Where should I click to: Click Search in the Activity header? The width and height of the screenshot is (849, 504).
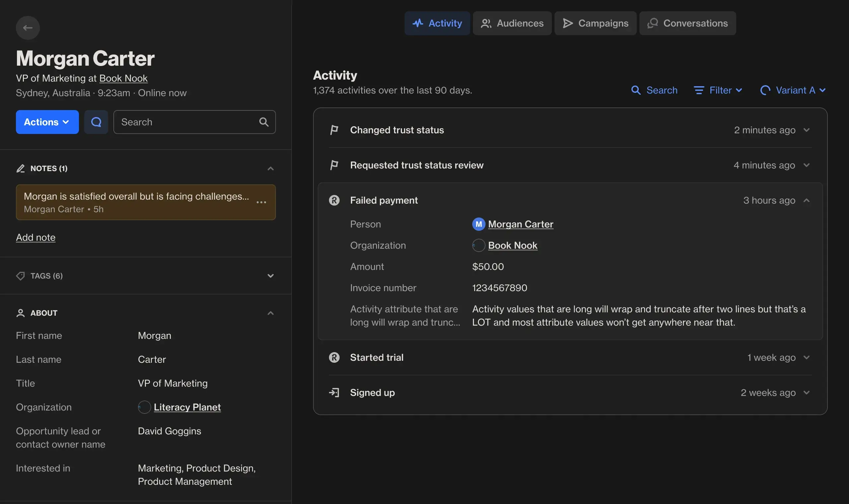[x=654, y=90]
